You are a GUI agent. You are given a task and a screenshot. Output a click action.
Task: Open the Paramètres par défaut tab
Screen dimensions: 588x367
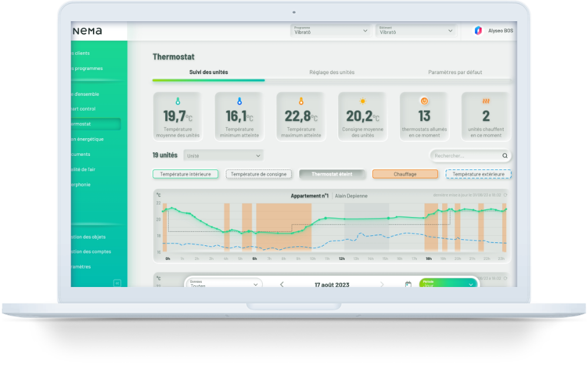click(455, 72)
